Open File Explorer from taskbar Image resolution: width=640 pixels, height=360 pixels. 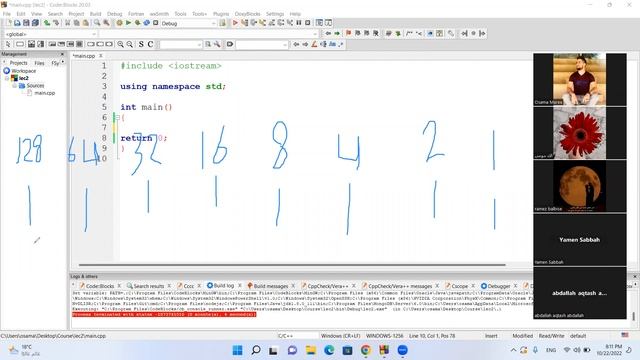click(x=311, y=350)
